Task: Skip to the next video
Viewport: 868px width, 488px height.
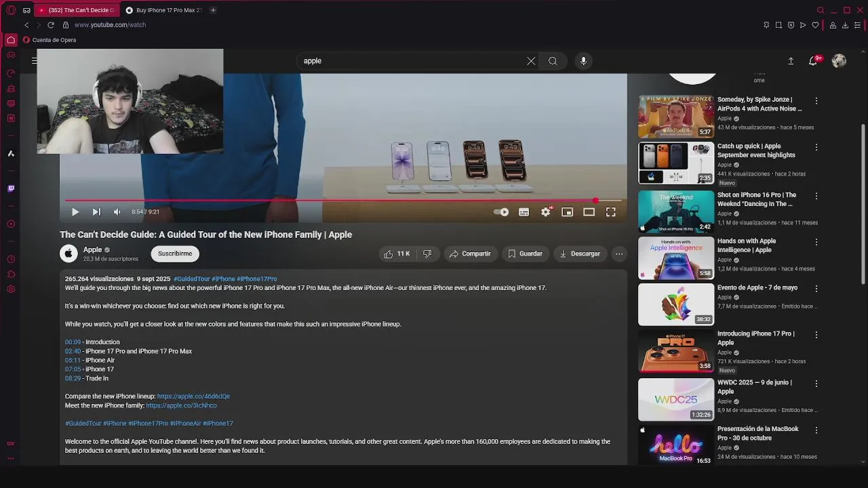Action: tap(96, 212)
